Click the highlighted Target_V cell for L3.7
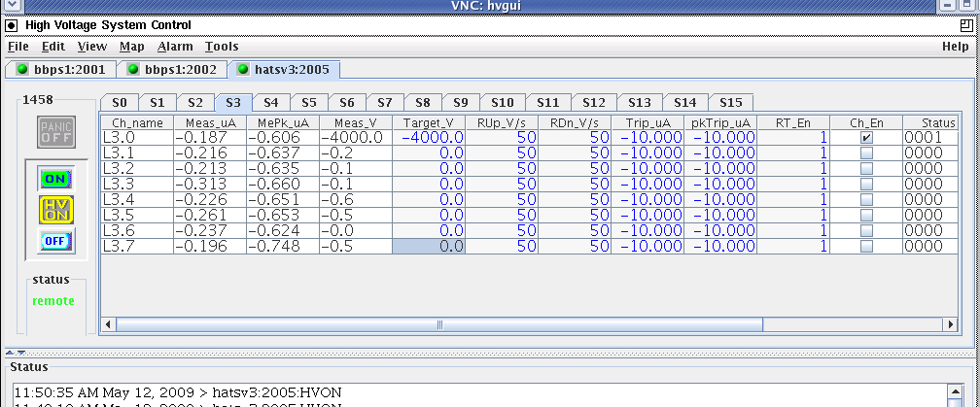This screenshot has height=407, width=980. coord(429,247)
